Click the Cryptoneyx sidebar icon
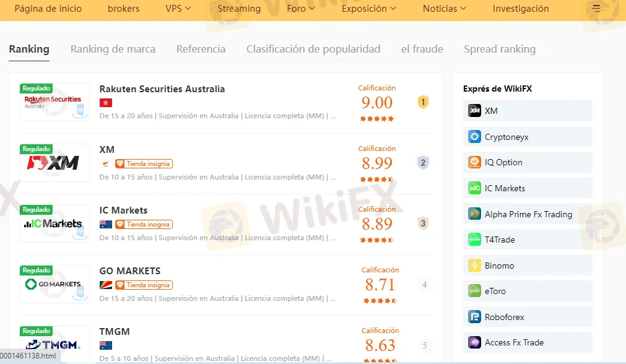 coord(474,136)
